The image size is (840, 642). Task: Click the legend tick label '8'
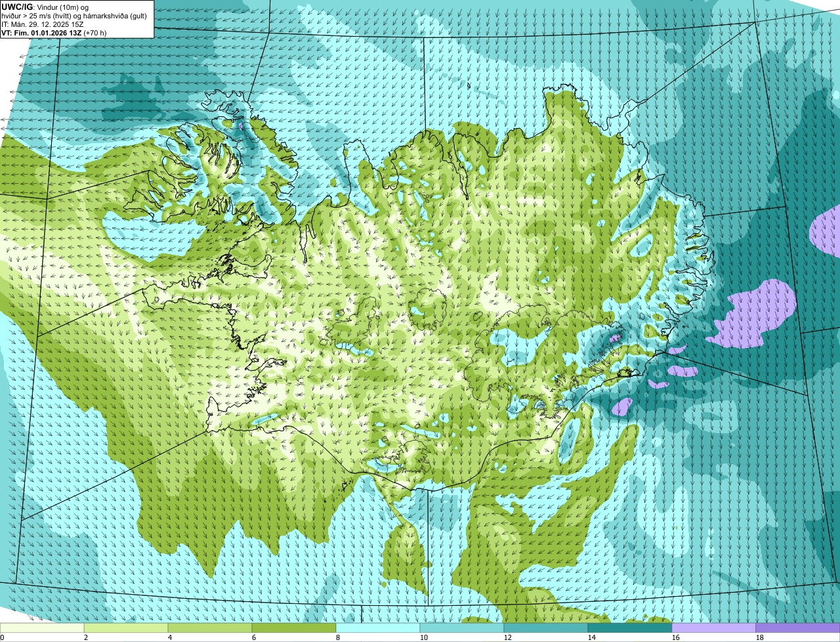tap(338, 637)
